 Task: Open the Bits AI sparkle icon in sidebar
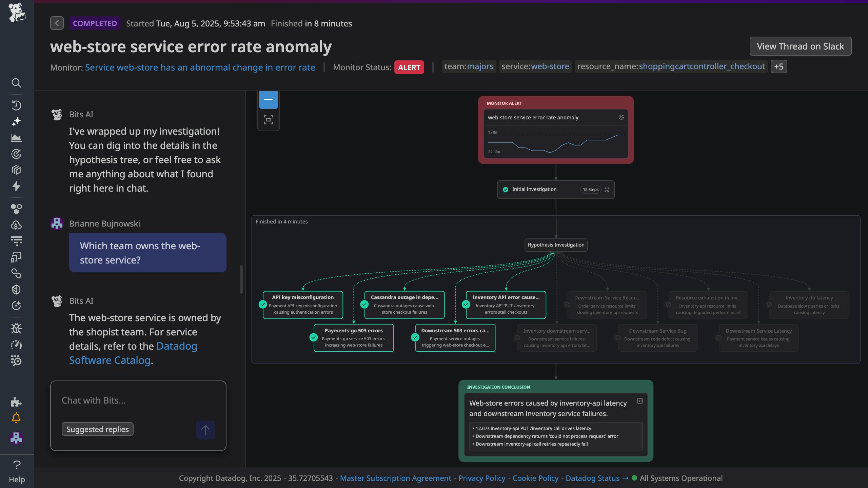pyautogui.click(x=16, y=122)
